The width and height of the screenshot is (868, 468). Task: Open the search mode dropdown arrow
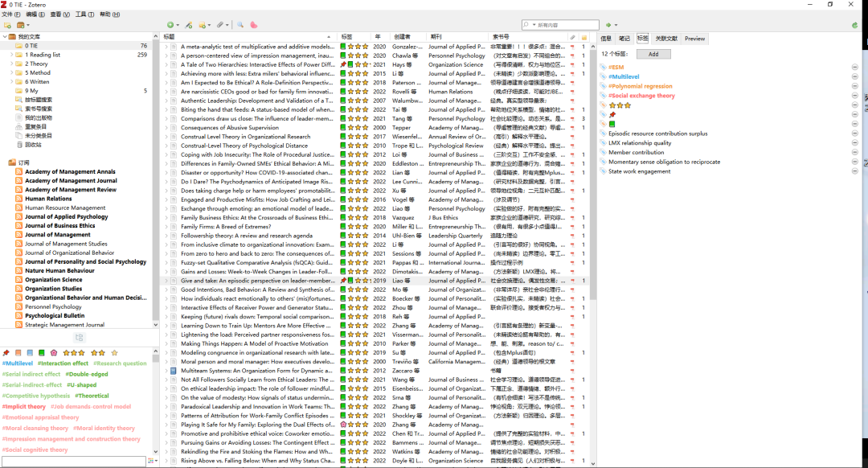(x=534, y=25)
